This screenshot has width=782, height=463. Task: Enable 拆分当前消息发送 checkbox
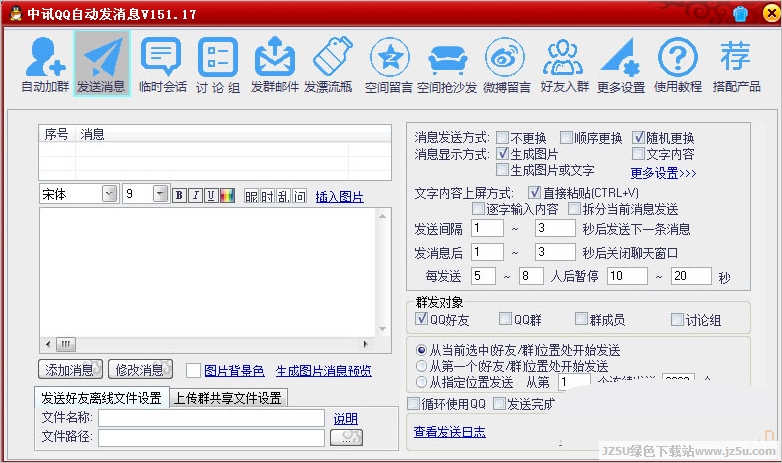575,208
